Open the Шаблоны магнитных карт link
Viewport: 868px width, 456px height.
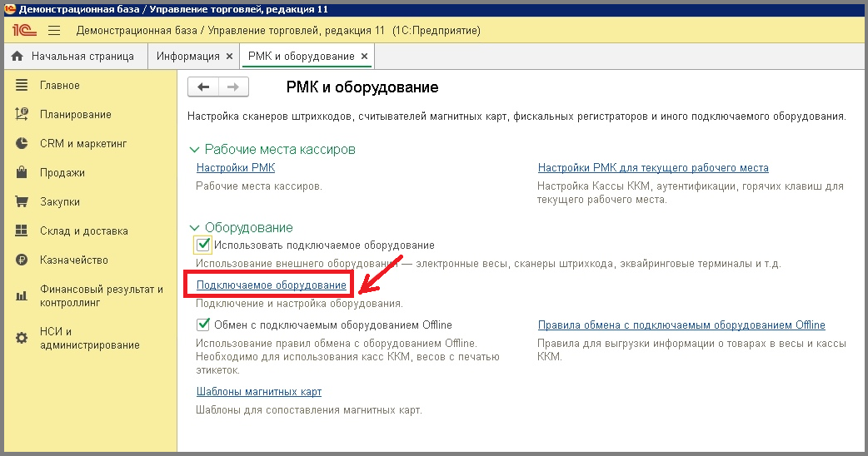258,391
